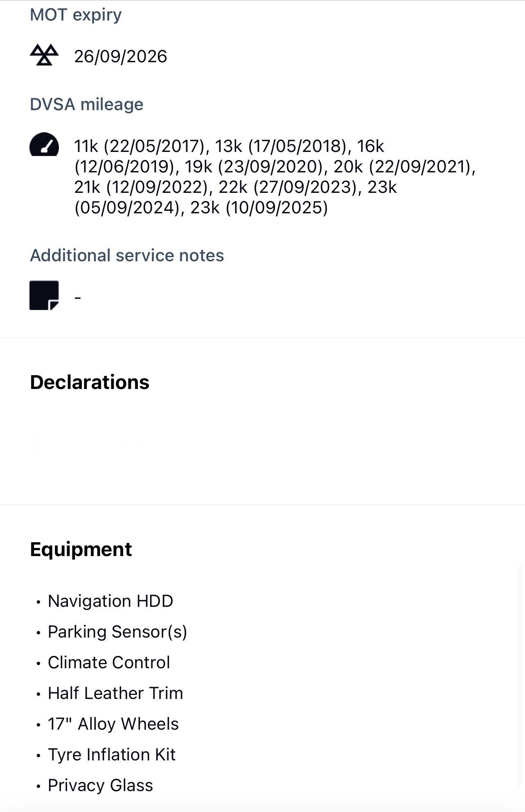Click the Climate Control list entry
Screen dimensions: 525x812
pos(109,663)
